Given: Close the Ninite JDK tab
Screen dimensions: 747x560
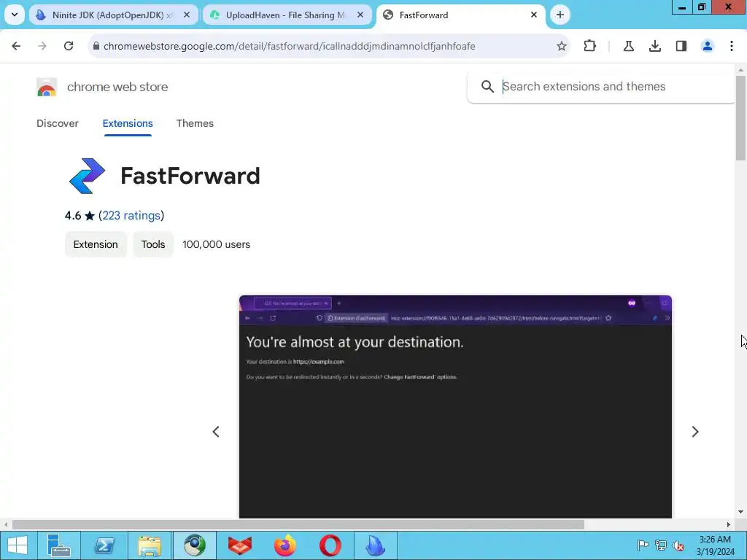Looking at the screenshot, I should 187,15.
